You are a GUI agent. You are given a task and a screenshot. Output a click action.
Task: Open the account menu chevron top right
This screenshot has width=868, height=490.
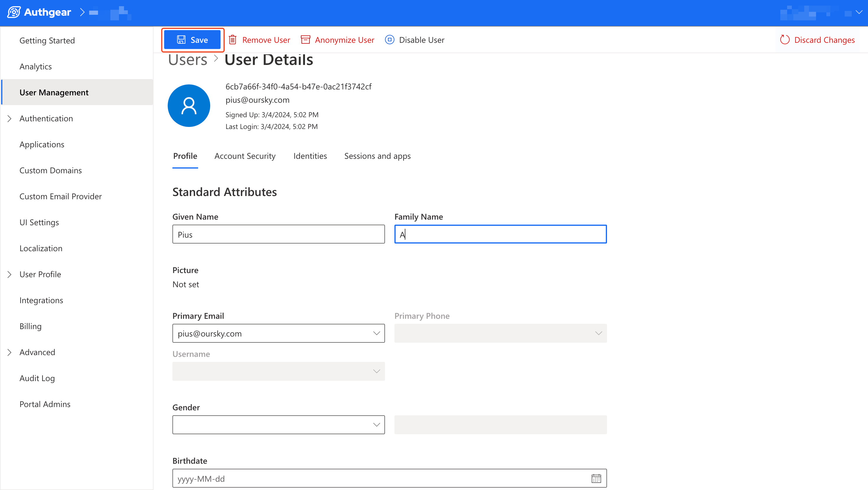(859, 12)
